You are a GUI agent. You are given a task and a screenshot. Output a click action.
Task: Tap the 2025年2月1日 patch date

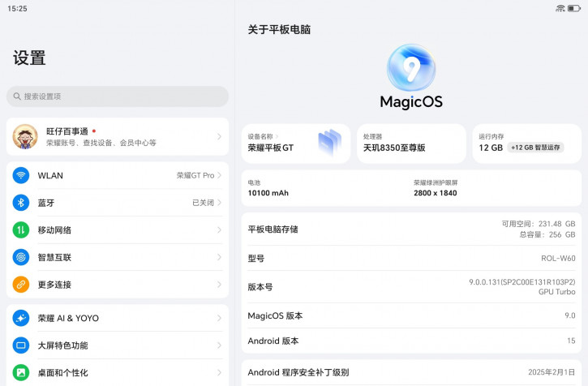click(552, 372)
